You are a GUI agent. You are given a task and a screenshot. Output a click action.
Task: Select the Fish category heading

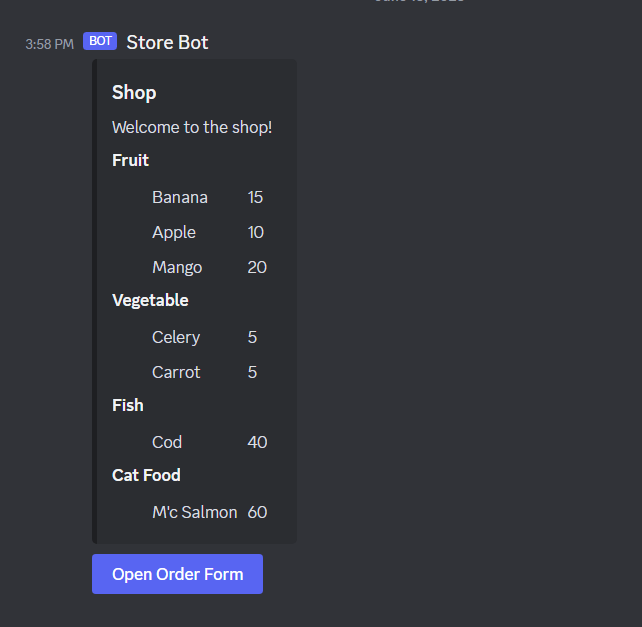tap(128, 405)
